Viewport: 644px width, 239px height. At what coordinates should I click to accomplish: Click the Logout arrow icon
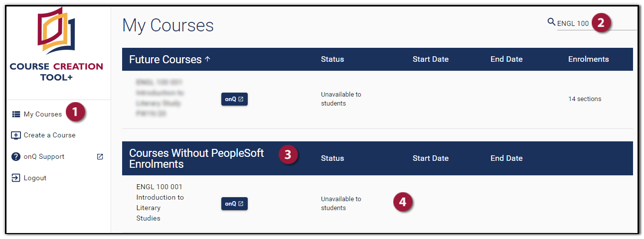[x=16, y=178]
